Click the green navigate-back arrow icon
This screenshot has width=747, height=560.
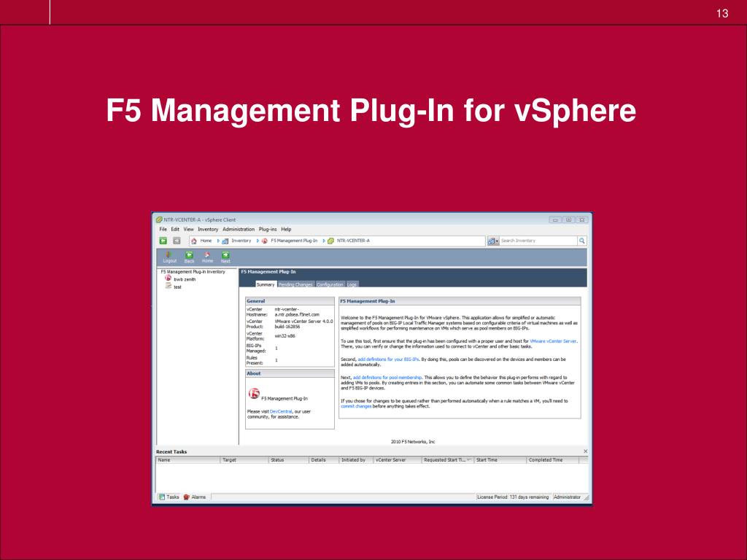[163, 241]
